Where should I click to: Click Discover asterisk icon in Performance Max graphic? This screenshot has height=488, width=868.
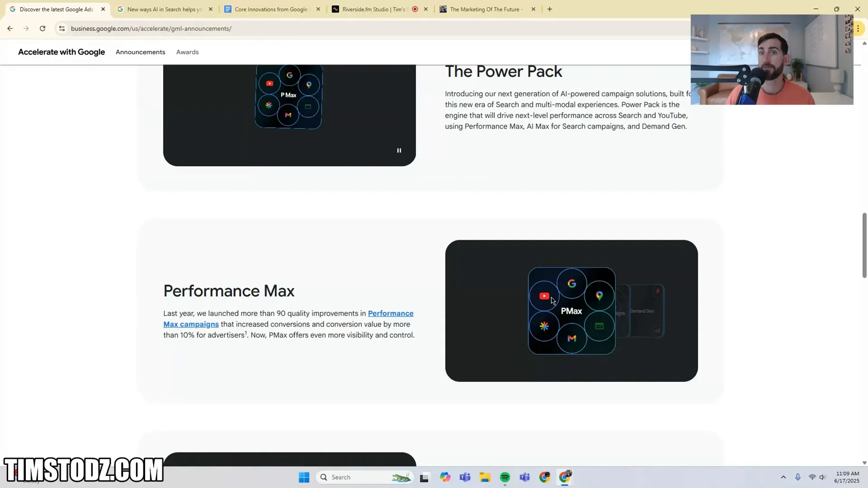(x=544, y=326)
